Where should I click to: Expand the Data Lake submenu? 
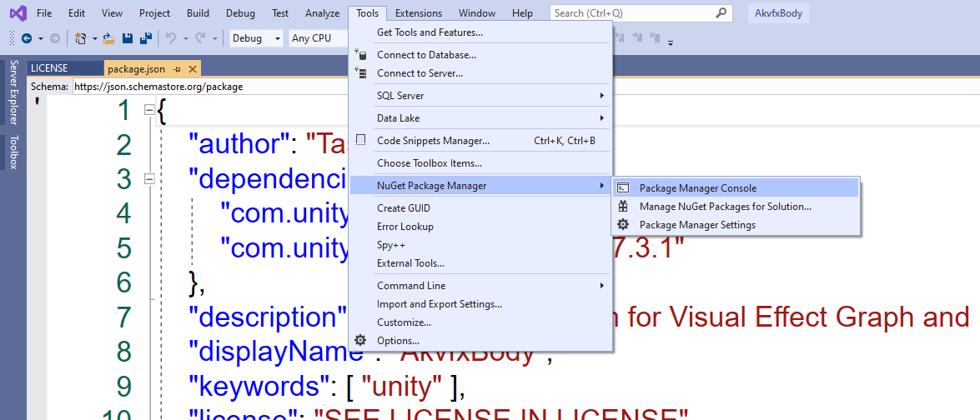point(480,118)
